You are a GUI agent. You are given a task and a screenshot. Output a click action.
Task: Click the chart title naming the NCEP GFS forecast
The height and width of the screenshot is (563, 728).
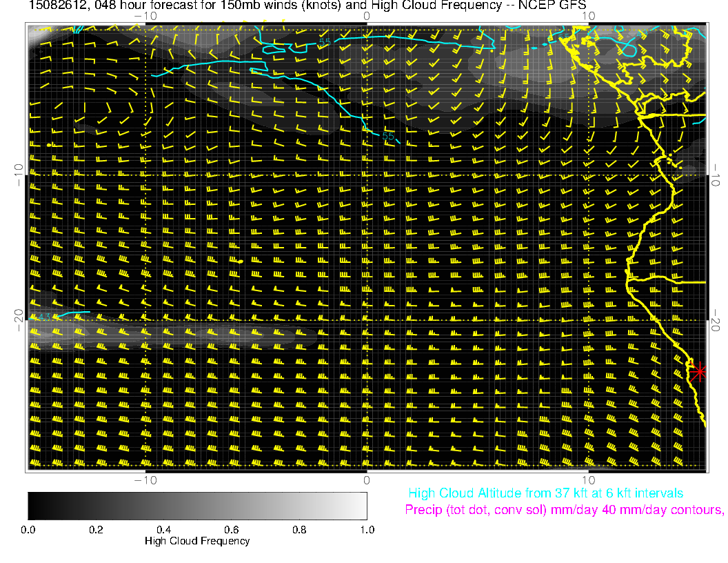[x=307, y=5]
